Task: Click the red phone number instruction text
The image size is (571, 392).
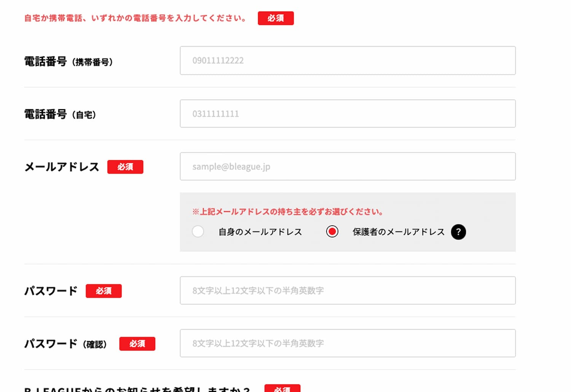Action: [135, 18]
